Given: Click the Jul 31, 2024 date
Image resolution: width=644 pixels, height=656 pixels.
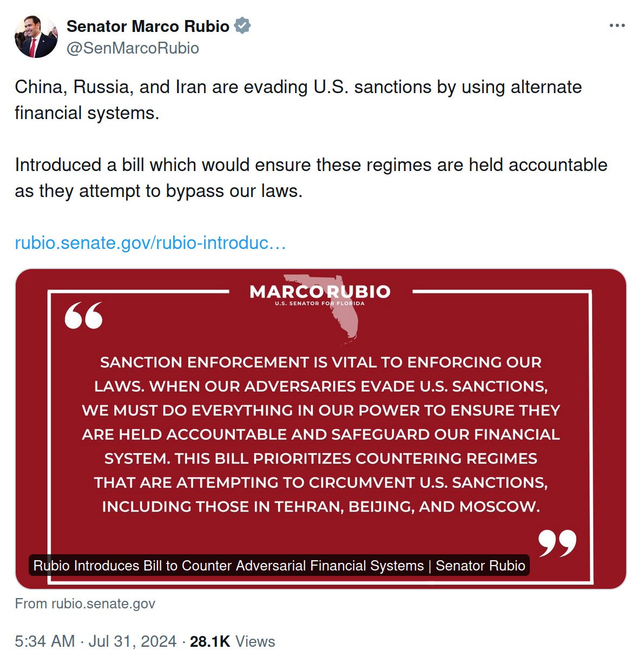Looking at the screenshot, I should tap(133, 641).
